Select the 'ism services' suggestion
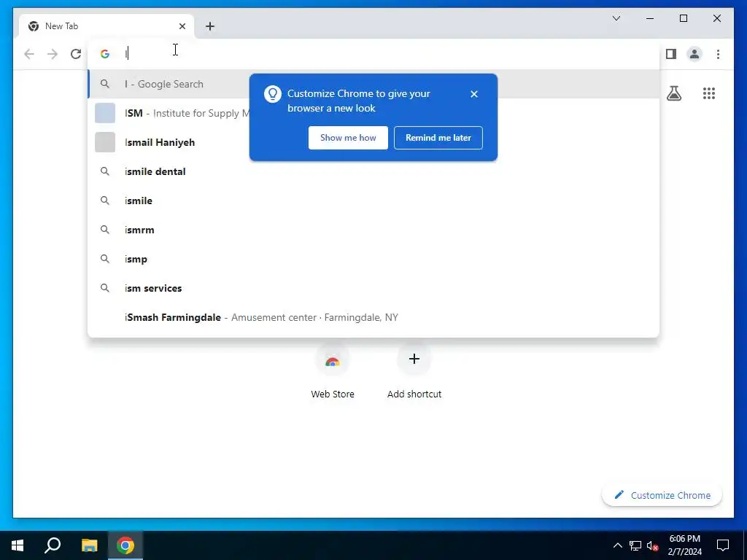Image resolution: width=747 pixels, height=560 pixels. (373, 288)
